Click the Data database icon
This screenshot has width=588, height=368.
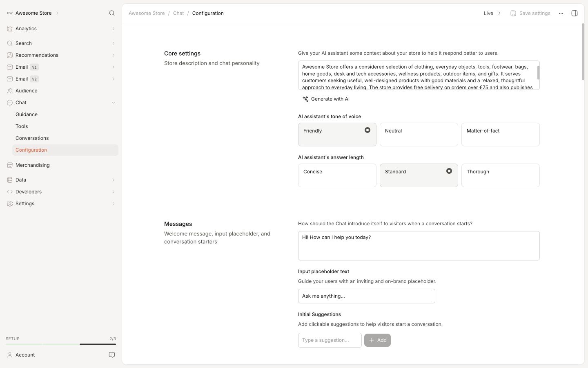pos(10,180)
